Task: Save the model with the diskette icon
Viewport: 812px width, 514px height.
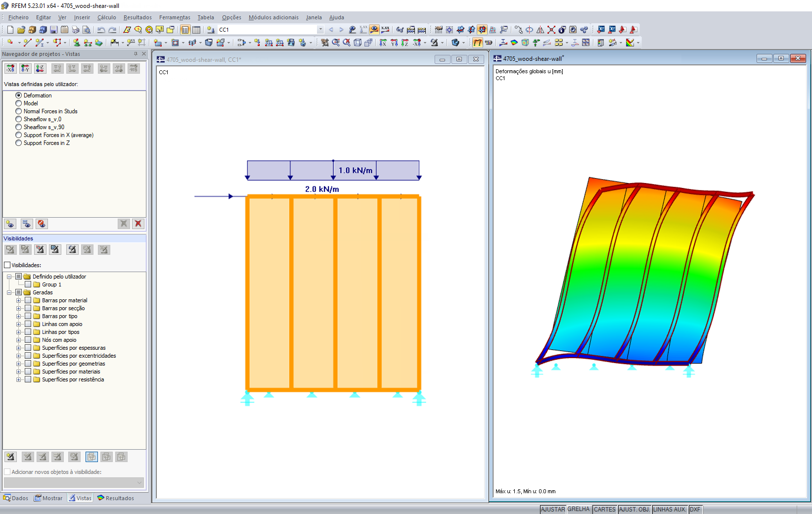Action: [54, 30]
